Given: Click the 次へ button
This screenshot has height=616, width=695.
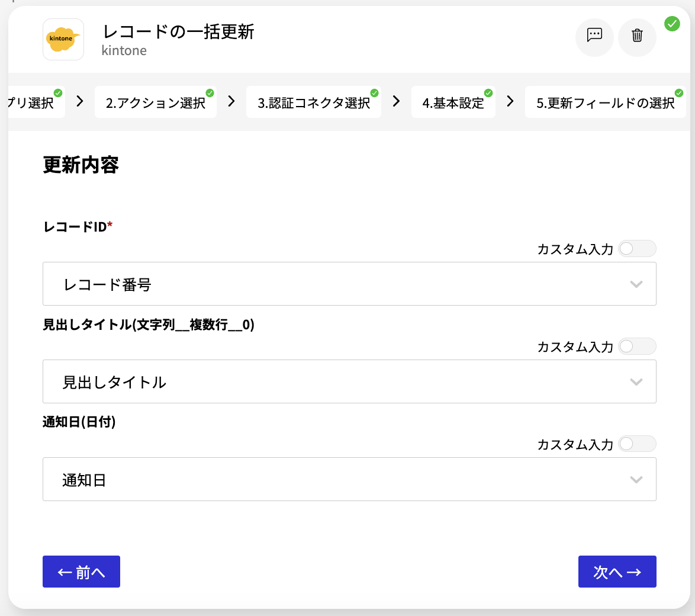Looking at the screenshot, I should (x=617, y=572).
